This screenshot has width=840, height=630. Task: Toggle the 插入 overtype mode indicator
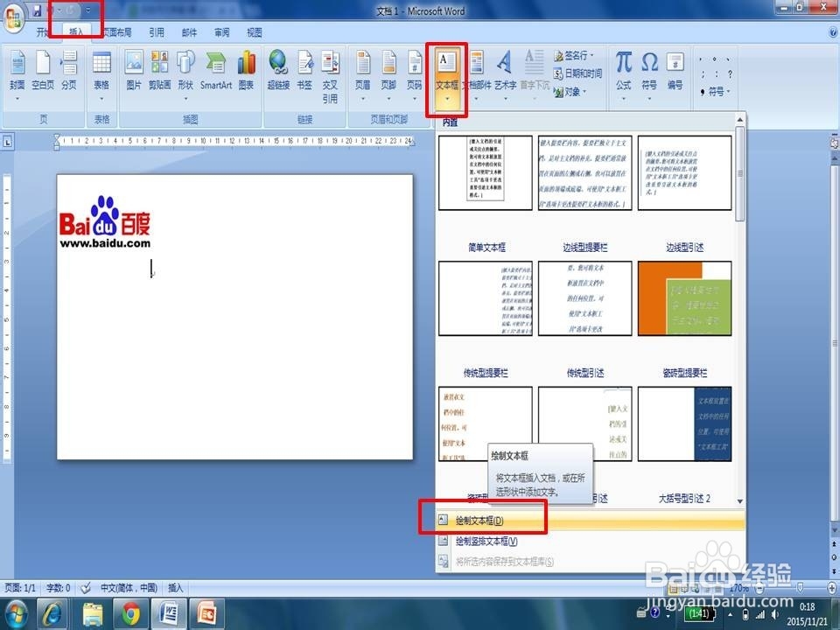pos(176,588)
